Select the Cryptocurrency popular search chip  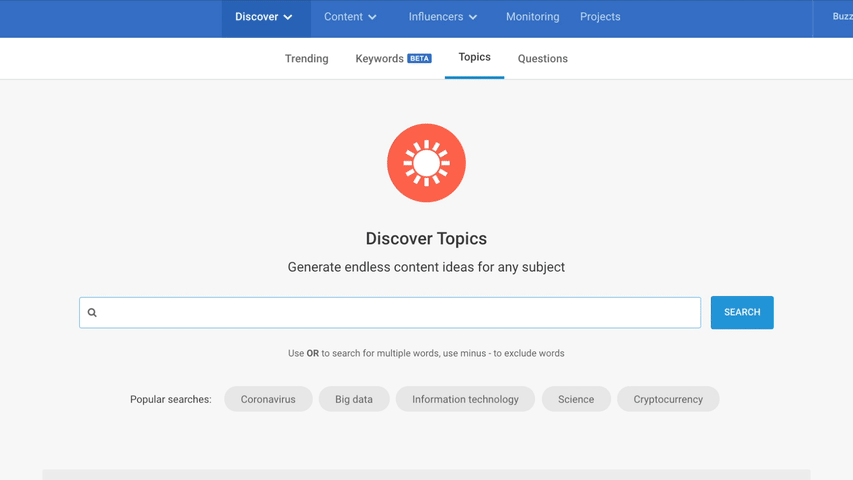[x=668, y=399]
